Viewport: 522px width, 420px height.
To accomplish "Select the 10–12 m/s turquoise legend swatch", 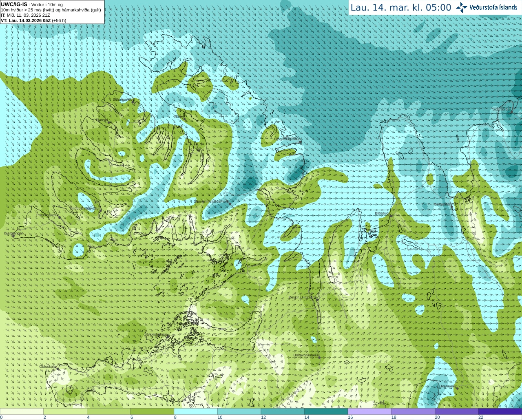I will [239, 411].
